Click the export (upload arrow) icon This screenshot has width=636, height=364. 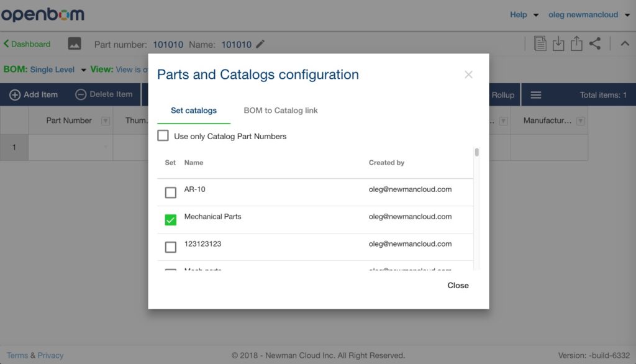click(x=576, y=43)
